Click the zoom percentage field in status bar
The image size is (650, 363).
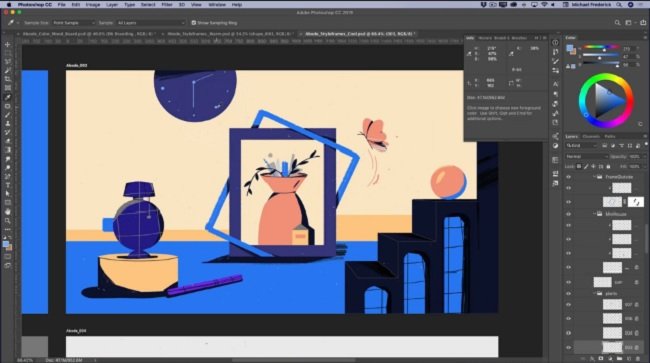25,360
